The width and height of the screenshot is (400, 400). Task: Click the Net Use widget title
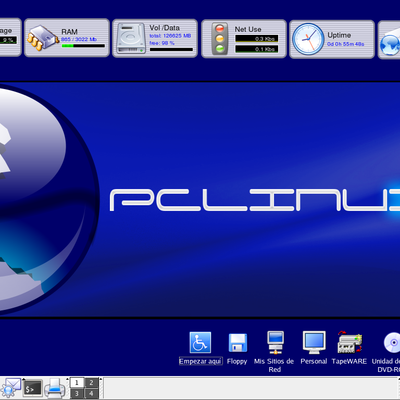click(x=248, y=29)
